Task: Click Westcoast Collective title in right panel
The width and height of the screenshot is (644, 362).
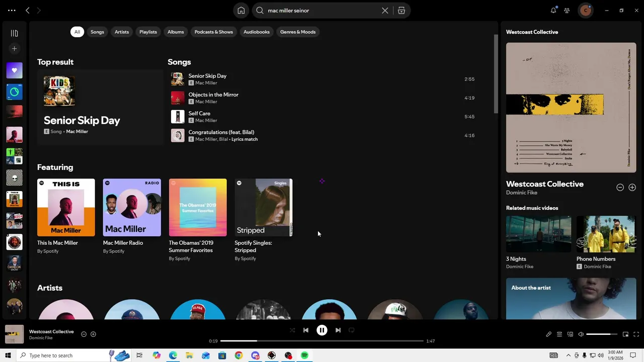Action: click(545, 184)
